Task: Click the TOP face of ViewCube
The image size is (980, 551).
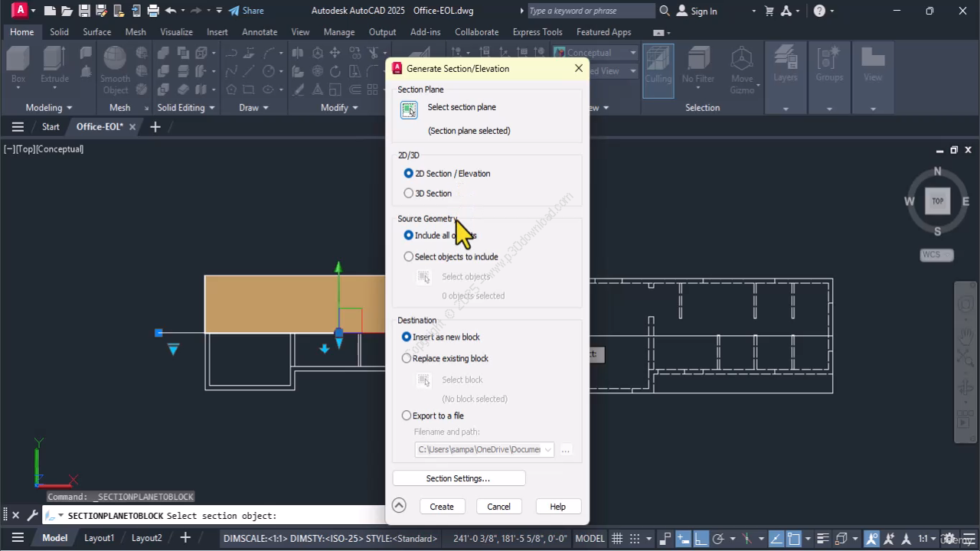Action: coord(937,201)
